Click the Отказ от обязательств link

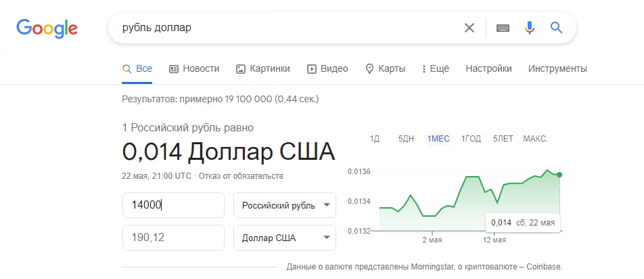click(x=241, y=176)
